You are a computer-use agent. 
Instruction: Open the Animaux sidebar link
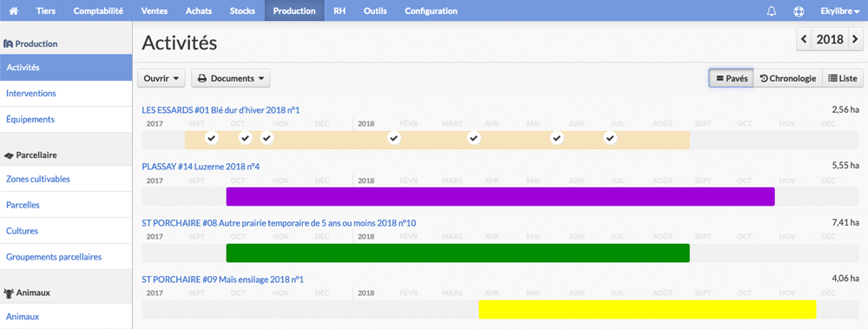tap(66, 317)
